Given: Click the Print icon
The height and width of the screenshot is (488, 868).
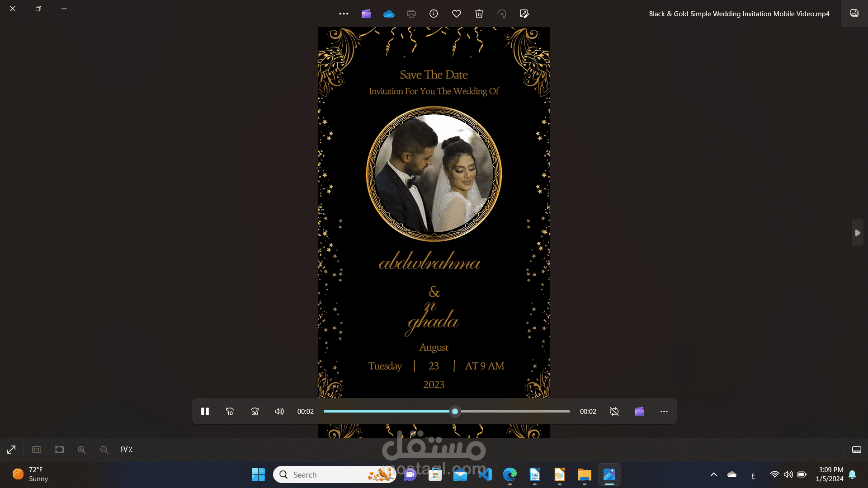Looking at the screenshot, I should [x=411, y=14].
